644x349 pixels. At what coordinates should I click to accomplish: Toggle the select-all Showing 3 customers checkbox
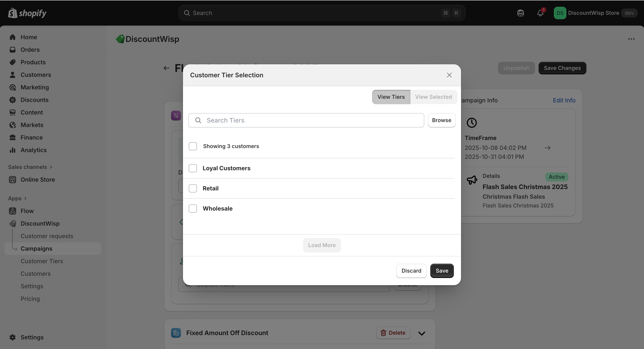coord(193,146)
